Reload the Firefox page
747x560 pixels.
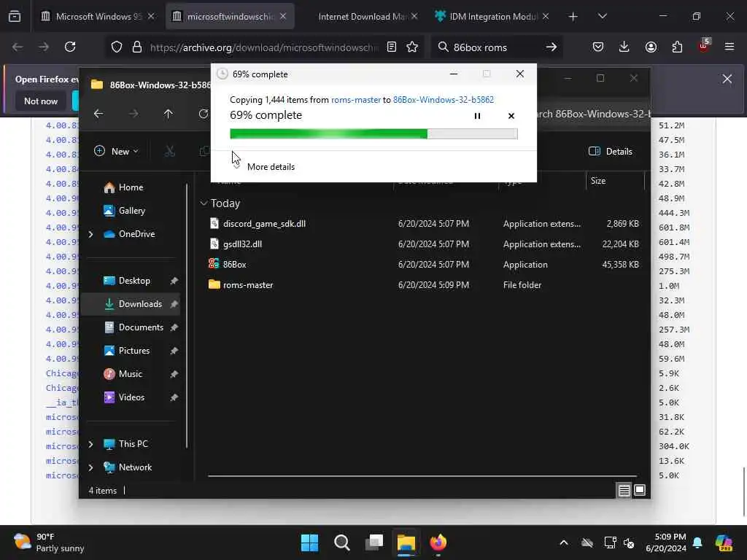(70, 47)
